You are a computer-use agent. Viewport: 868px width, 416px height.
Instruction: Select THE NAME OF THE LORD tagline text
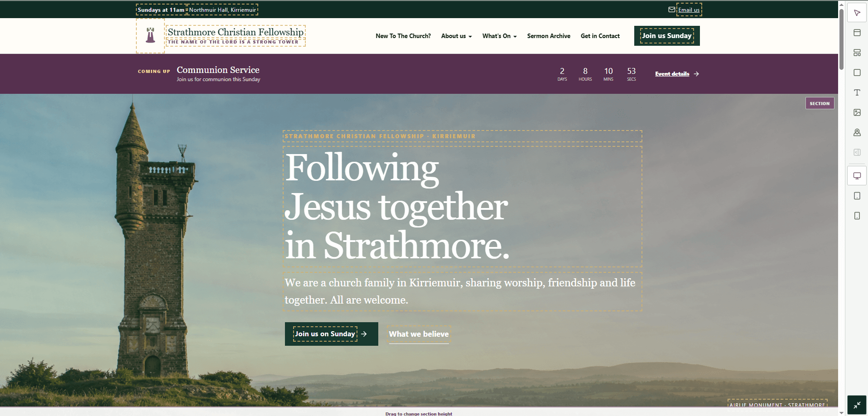(233, 42)
